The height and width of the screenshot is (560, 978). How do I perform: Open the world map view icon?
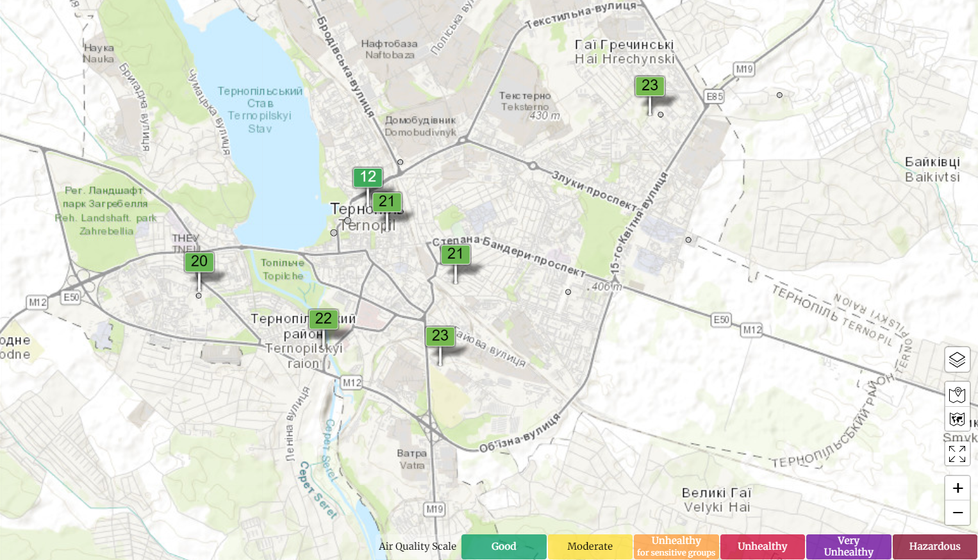pyautogui.click(x=957, y=420)
